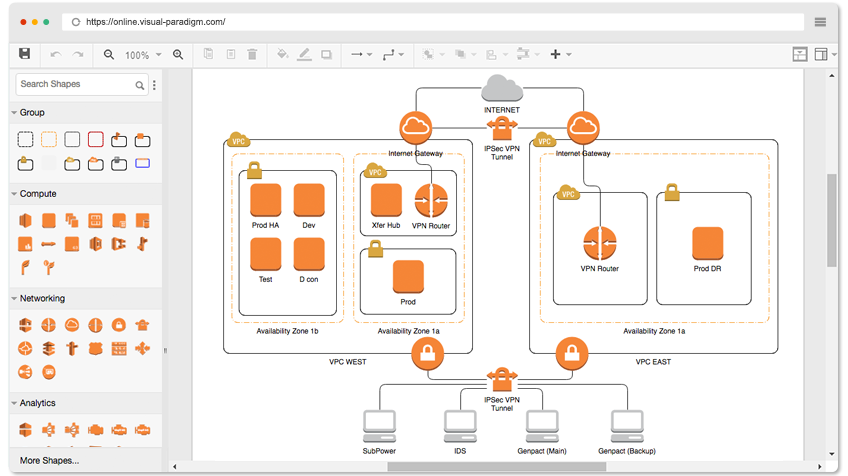The height and width of the screenshot is (476, 848).
Task: Select the red bordered group shape
Action: [x=96, y=140]
